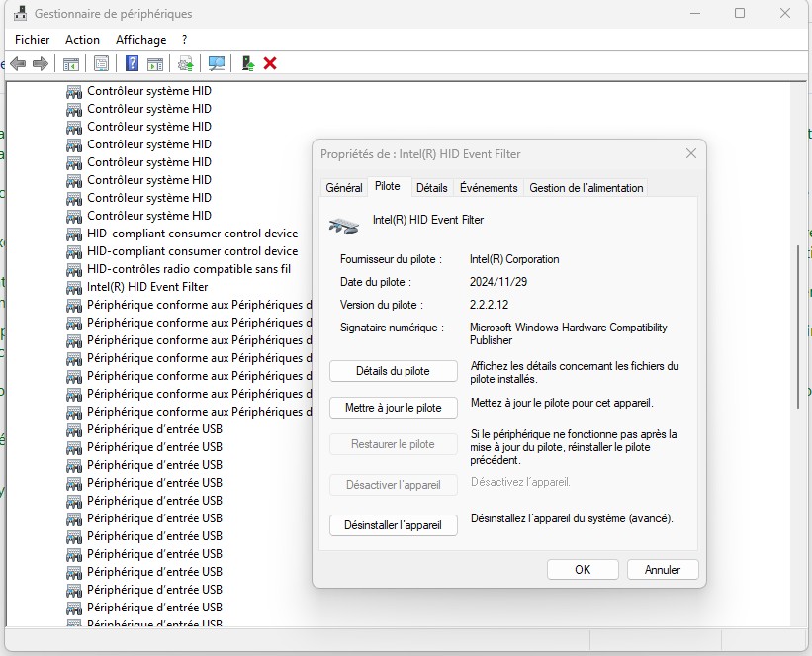
Task: Click the Détails du pilote button
Action: pos(393,371)
